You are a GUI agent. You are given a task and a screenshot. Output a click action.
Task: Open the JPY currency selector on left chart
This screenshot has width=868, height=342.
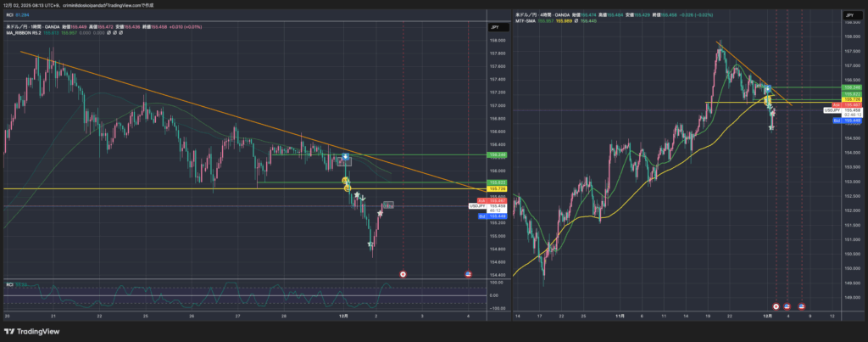[x=493, y=28]
